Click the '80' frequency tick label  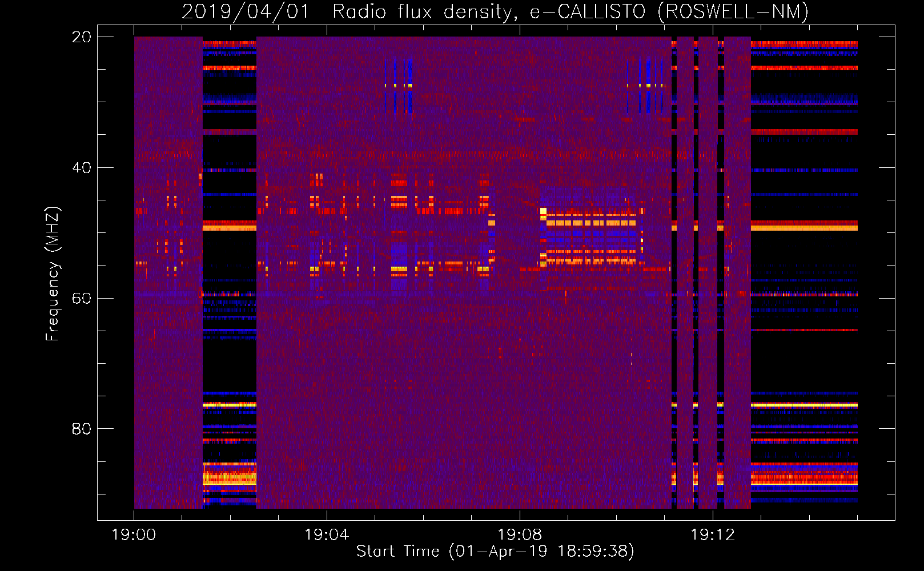click(x=82, y=429)
